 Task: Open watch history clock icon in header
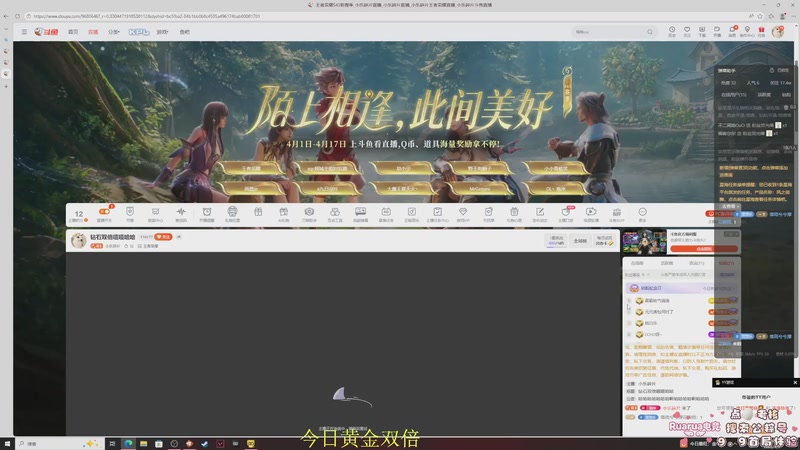click(x=672, y=31)
